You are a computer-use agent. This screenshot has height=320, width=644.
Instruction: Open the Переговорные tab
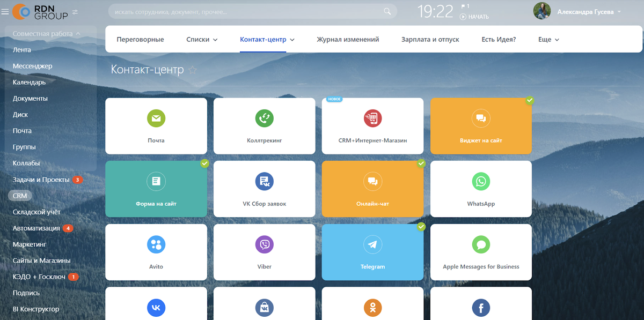pos(140,39)
